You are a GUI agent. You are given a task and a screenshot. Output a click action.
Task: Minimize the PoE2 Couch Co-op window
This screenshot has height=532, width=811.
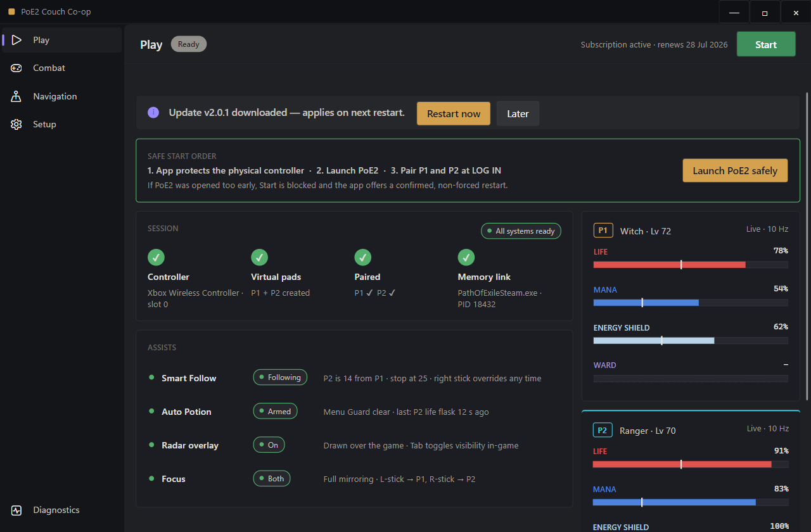point(734,12)
